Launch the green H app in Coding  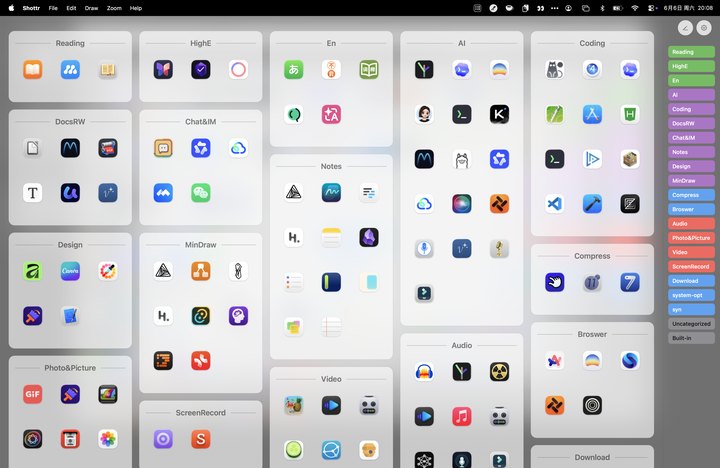[x=630, y=114]
